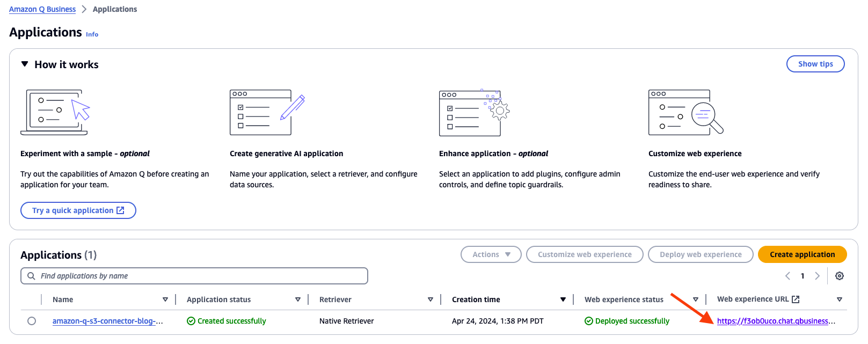Go to next page arrow
Image resolution: width=868 pixels, height=344 pixels.
coord(817,276)
